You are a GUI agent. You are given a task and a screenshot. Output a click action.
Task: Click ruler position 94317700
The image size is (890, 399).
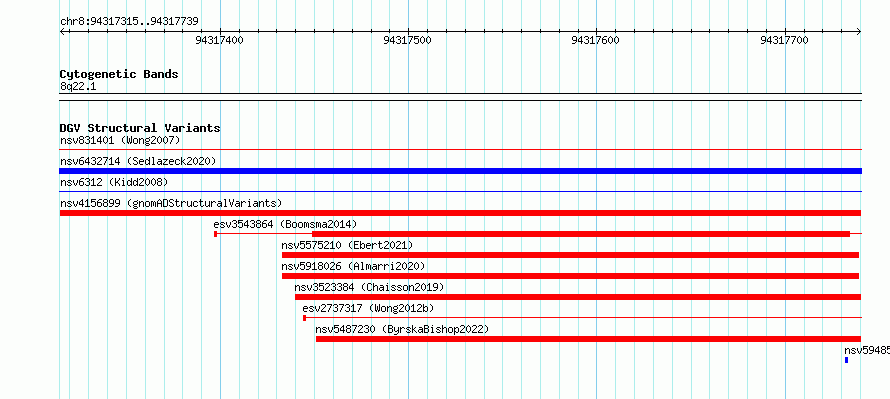pos(784,40)
